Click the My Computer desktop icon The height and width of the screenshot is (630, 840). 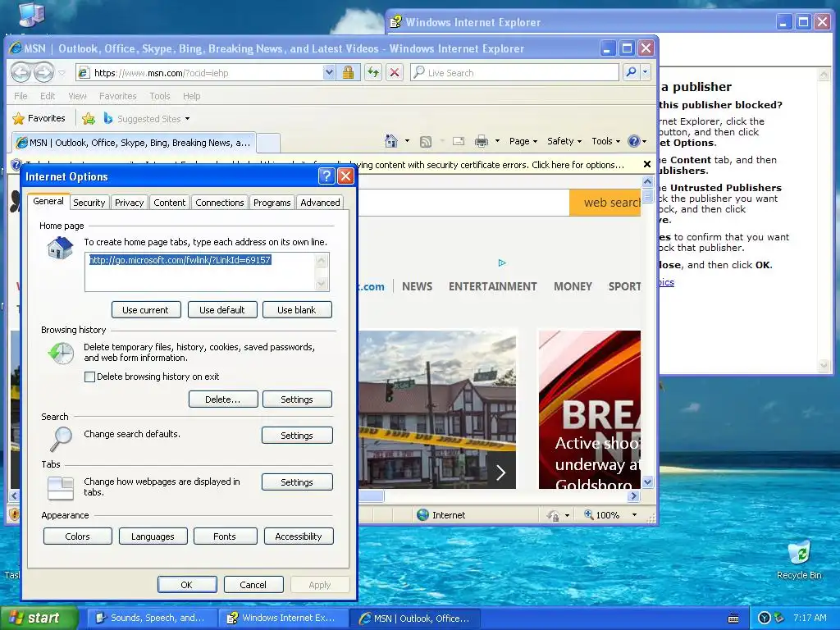coord(31,14)
